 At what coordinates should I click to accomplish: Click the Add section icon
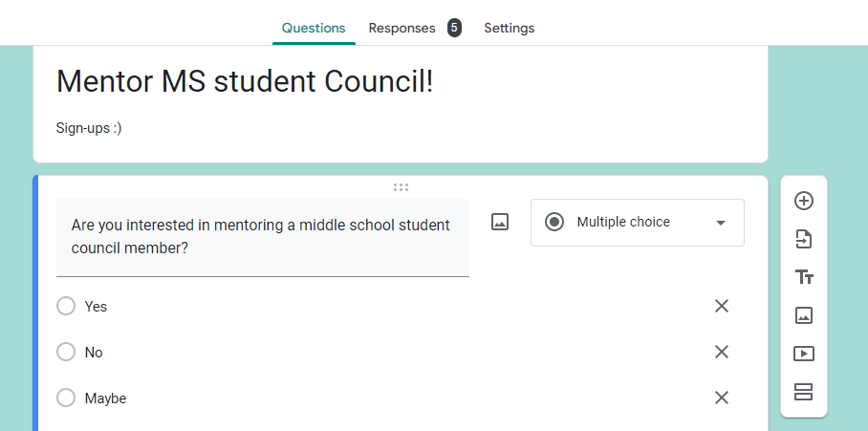pos(804,392)
